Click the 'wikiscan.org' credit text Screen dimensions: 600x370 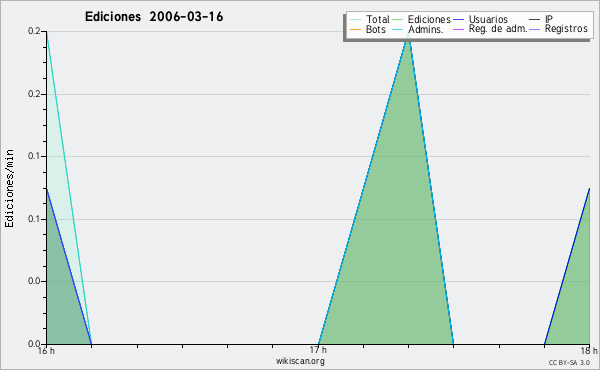pos(300,361)
